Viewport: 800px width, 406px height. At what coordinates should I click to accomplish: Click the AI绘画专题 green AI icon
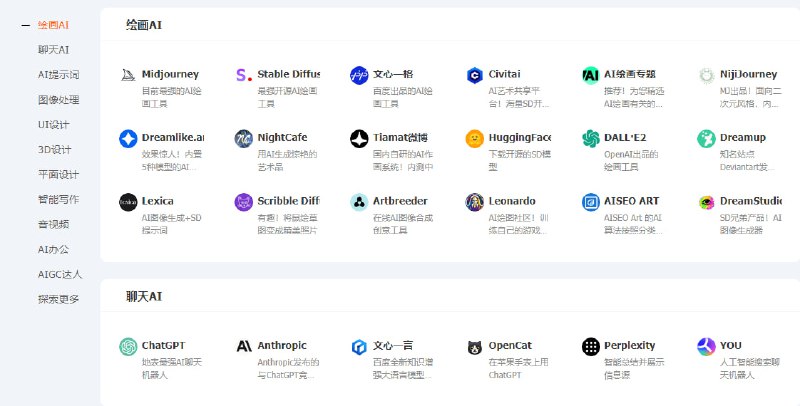(x=590, y=75)
